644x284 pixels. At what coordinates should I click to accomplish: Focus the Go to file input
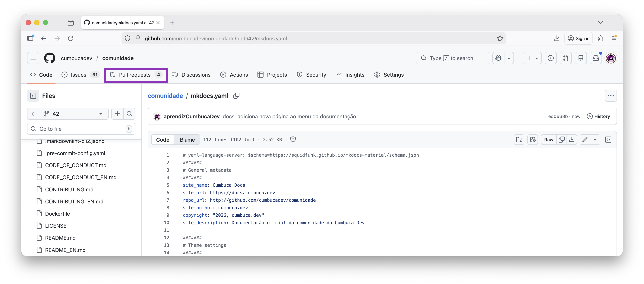coord(81,129)
